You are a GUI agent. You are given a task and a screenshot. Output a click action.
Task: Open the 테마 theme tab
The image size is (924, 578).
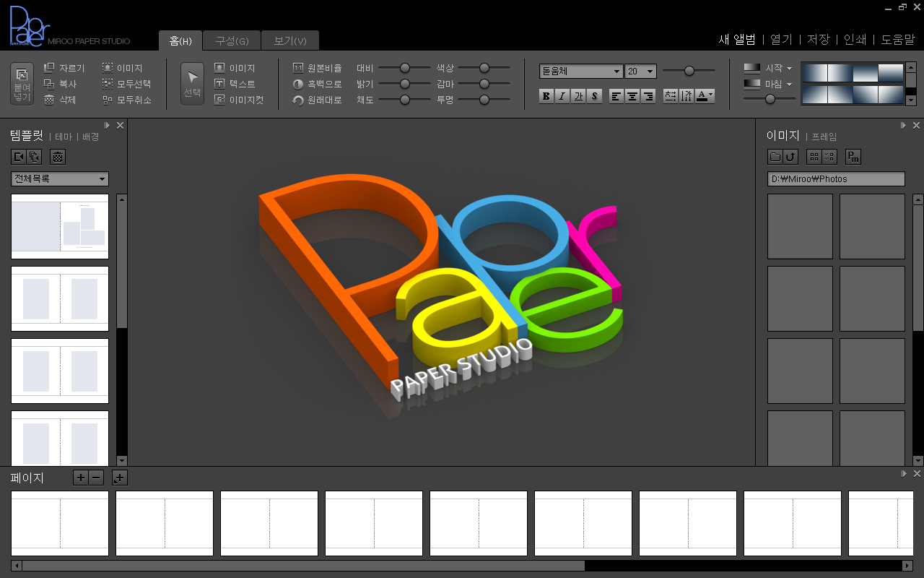(x=64, y=137)
